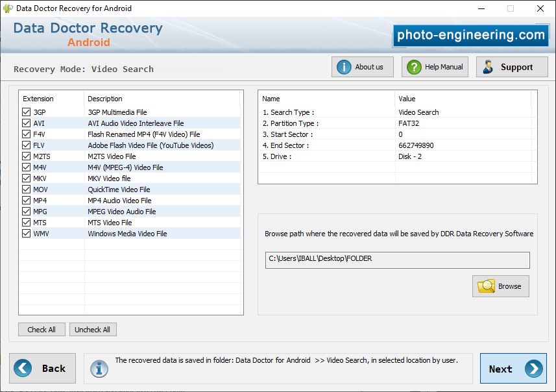Screen dimensions: 556x392
Task: Select 'MTS Video File' description
Action: [x=110, y=223]
